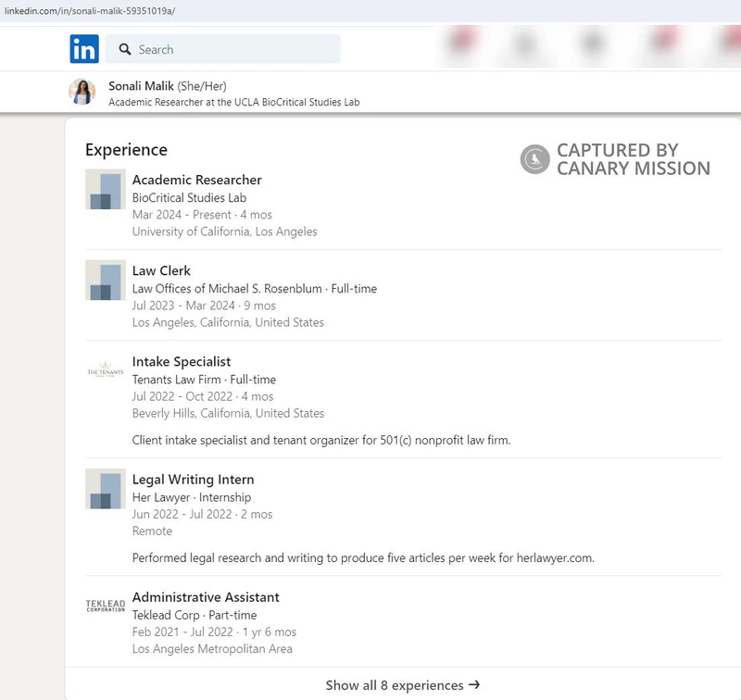Expand Show all 8 experiences
Screen dimensions: 741x700
pyautogui.click(x=403, y=685)
